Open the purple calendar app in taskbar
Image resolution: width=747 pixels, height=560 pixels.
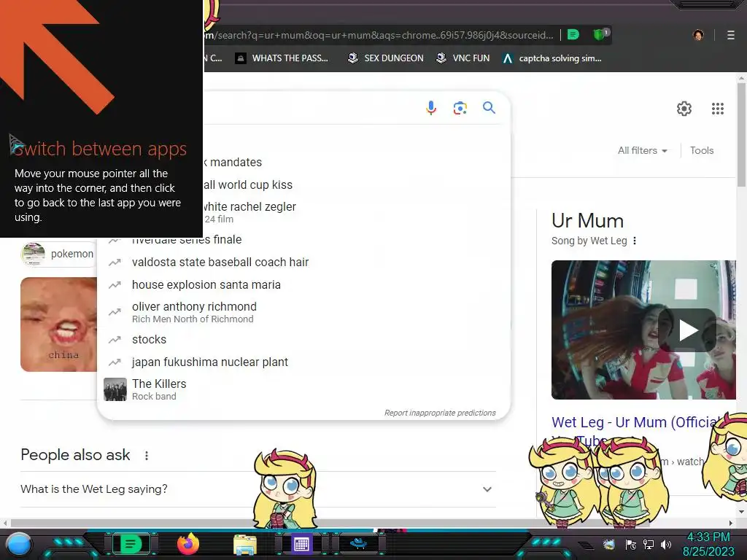301,544
